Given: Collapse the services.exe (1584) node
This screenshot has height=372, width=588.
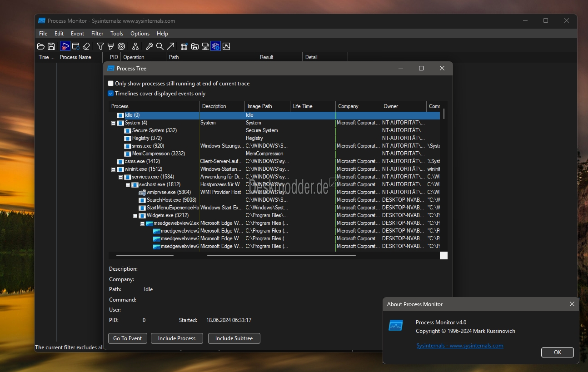Looking at the screenshot, I should point(120,177).
